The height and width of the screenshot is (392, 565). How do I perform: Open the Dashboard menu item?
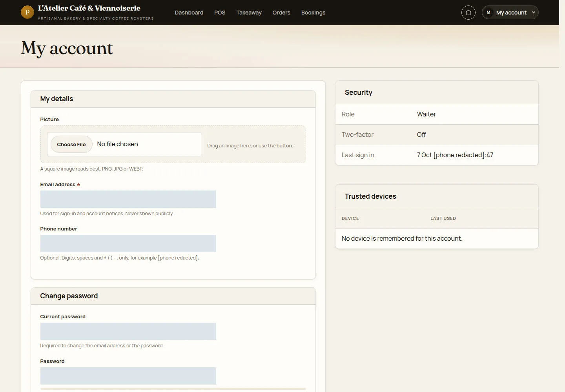[189, 13]
